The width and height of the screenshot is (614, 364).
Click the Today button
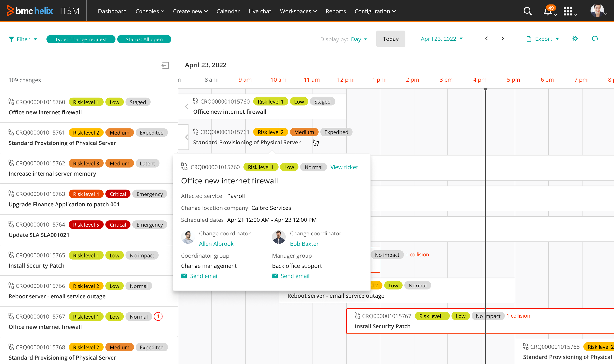point(391,39)
